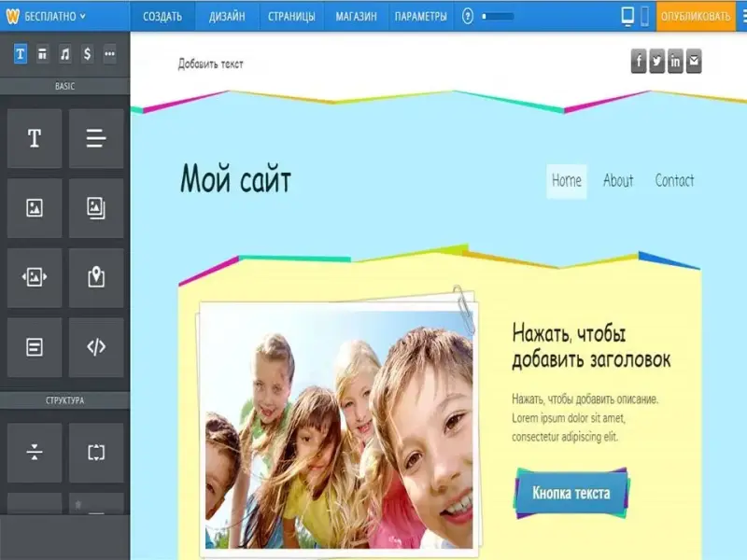Click the About navigation link
The image size is (747, 560).
pos(618,181)
